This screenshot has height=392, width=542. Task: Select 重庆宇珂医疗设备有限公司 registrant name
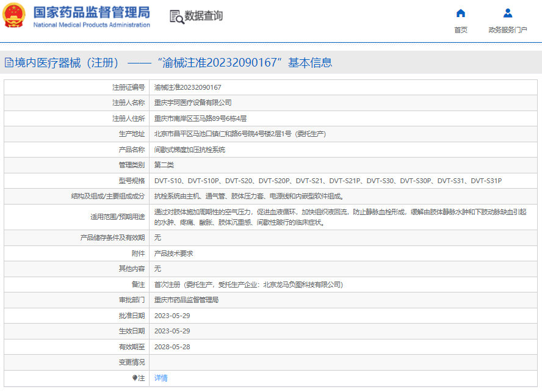193,103
